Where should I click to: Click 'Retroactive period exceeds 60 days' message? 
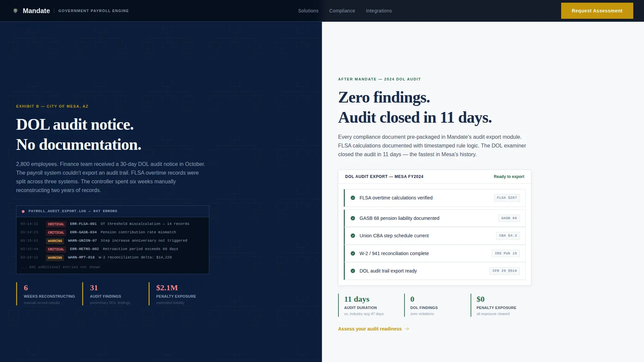click(x=141, y=249)
